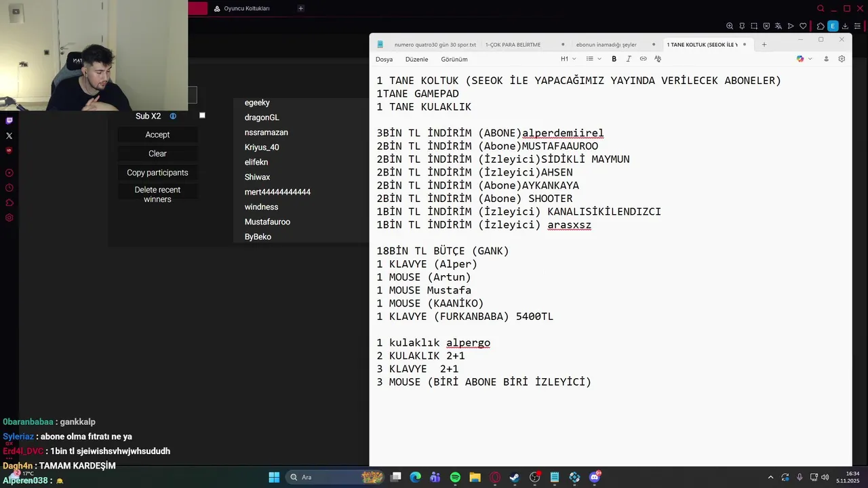Open Discord from the taskbar
This screenshot has height=488, width=868.
(x=595, y=477)
